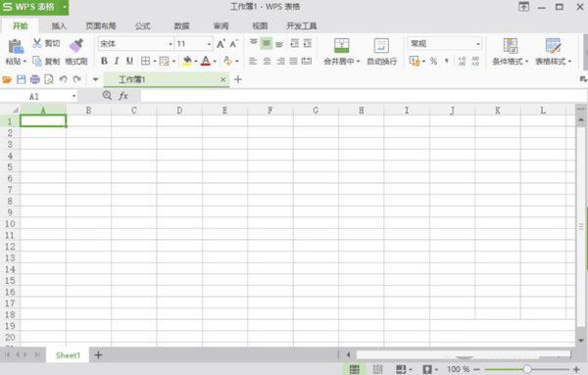Screen dimensions: 588x375
Task: Expand the fill color dropdown arrow
Action: click(196, 61)
